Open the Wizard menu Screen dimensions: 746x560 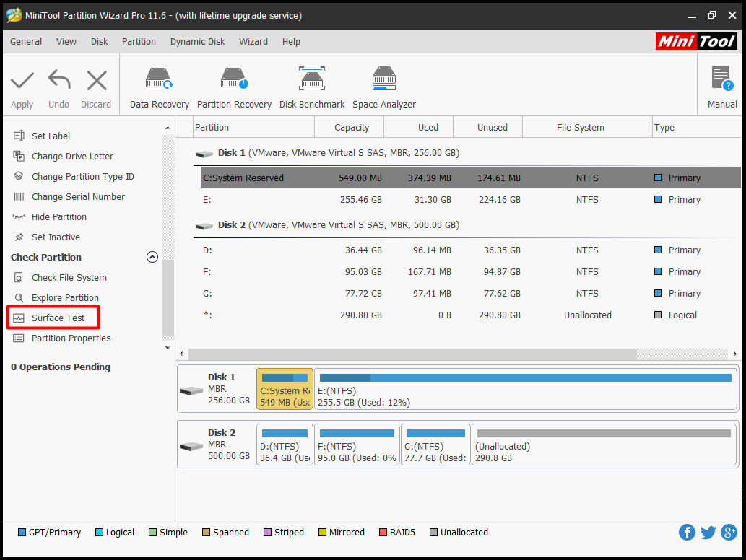click(x=253, y=41)
